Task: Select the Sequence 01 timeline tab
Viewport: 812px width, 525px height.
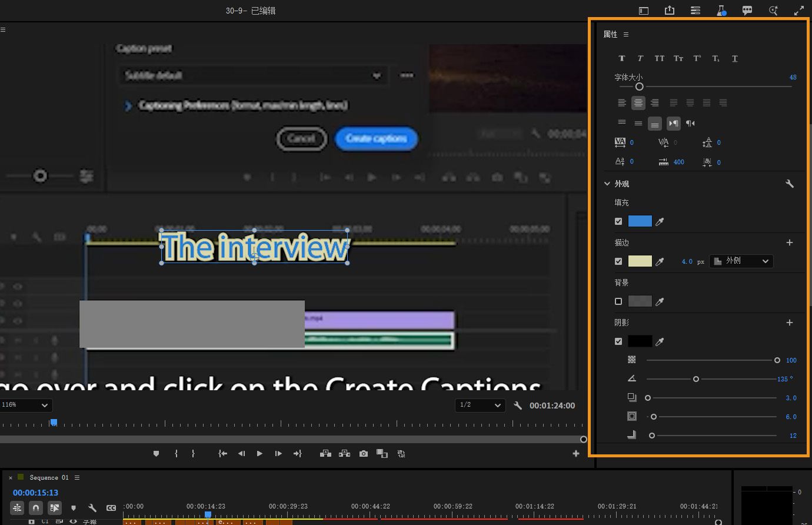Action: pyautogui.click(x=49, y=477)
